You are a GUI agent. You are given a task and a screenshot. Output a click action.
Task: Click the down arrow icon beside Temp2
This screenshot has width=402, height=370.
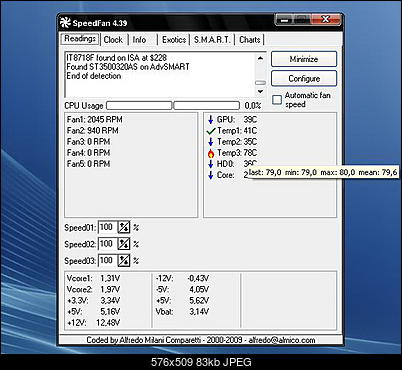click(210, 142)
